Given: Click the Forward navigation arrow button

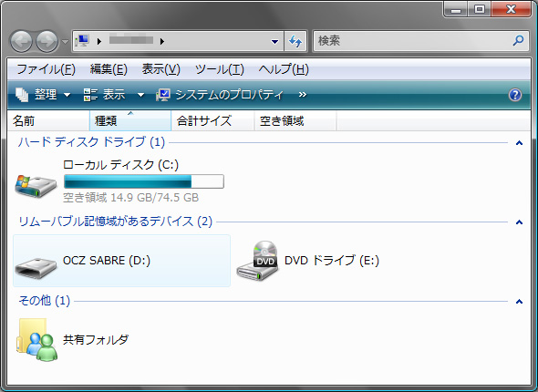Looking at the screenshot, I should tap(47, 42).
